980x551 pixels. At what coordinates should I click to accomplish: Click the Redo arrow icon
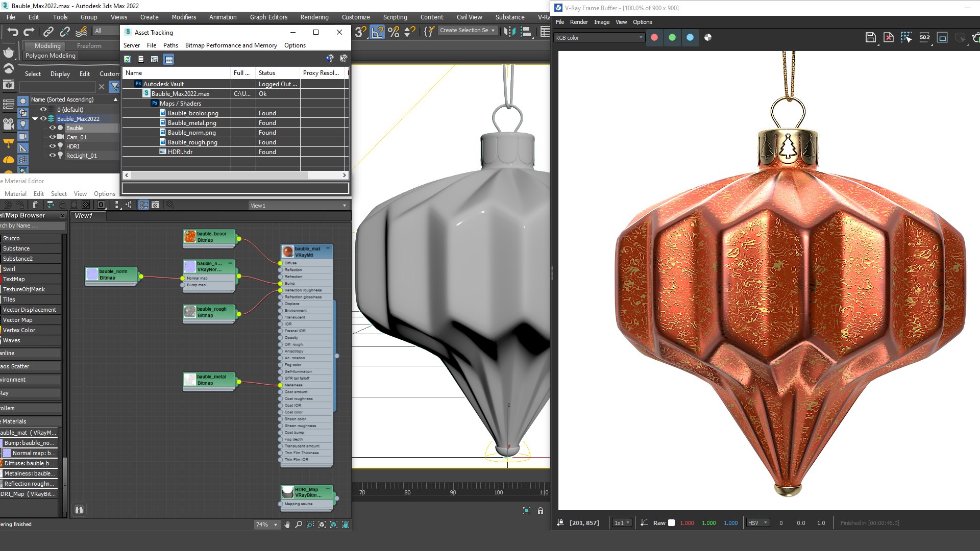pos(29,32)
